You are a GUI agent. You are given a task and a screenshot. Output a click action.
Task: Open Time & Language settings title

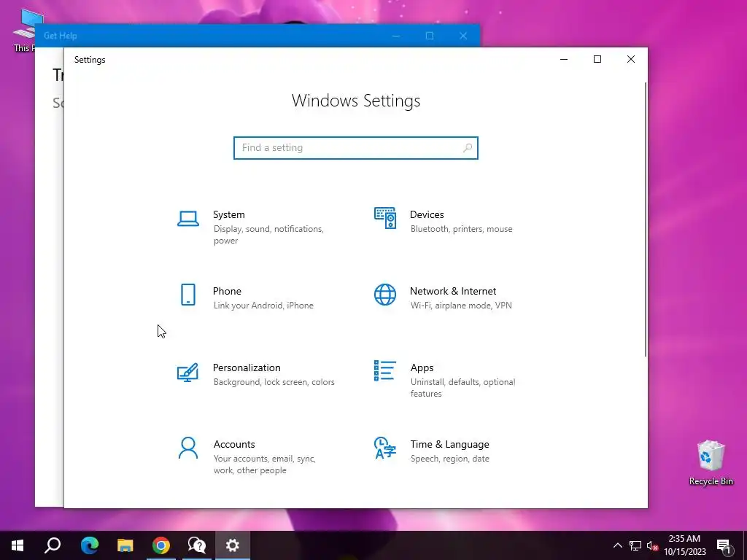click(449, 444)
